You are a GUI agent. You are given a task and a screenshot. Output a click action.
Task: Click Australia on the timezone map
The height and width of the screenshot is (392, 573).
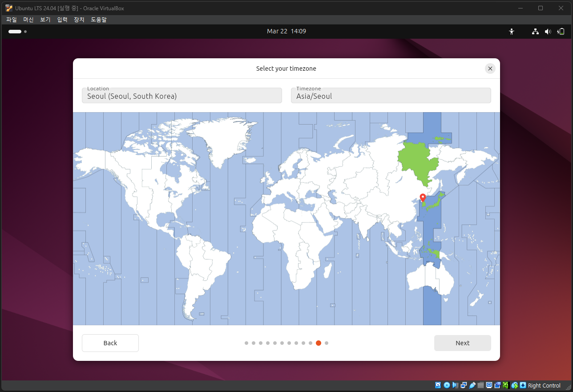click(x=431, y=278)
